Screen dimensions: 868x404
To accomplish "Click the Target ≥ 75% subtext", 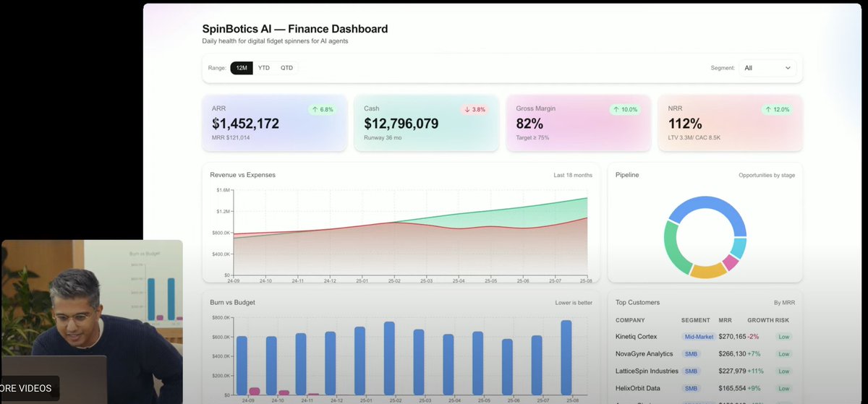I will [x=532, y=137].
